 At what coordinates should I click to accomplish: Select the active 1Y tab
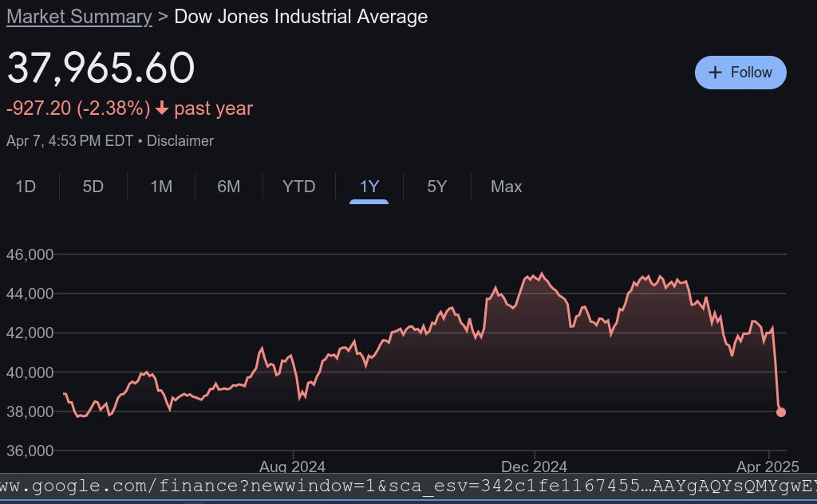pos(369,187)
